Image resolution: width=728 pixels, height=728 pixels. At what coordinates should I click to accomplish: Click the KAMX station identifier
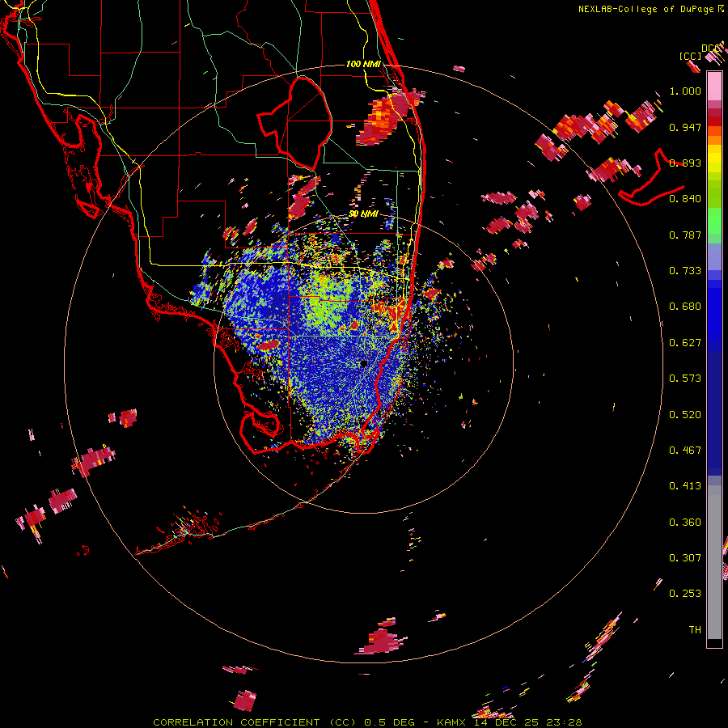click(x=451, y=722)
